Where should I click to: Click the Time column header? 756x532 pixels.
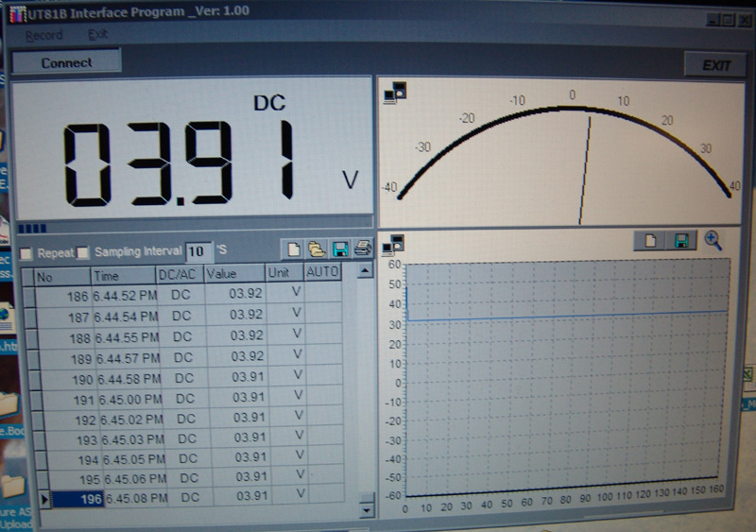tap(124, 275)
